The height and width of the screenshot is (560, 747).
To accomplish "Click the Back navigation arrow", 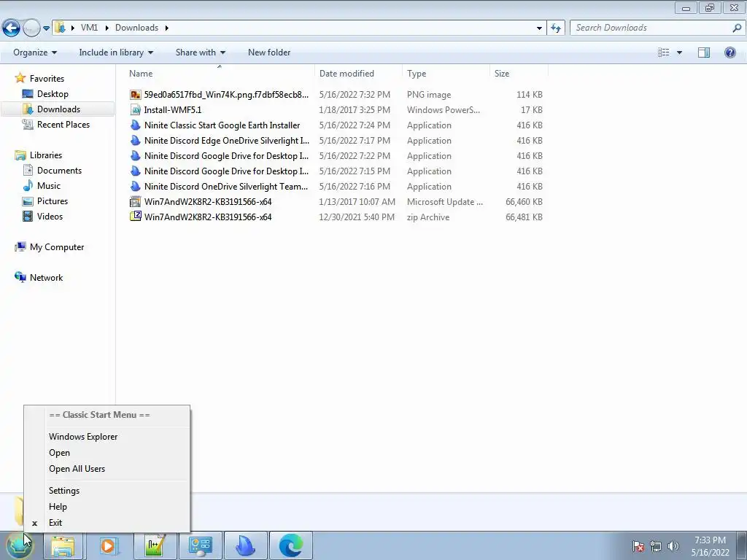I will click(12, 28).
